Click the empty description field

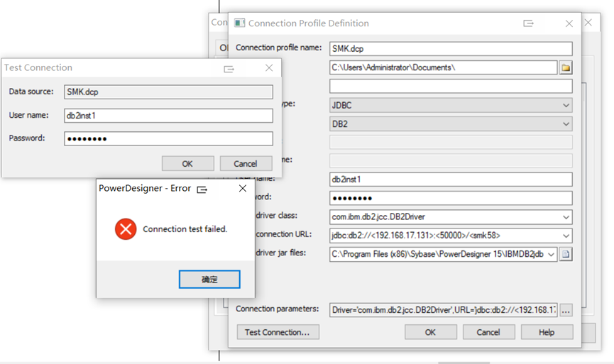click(x=451, y=87)
